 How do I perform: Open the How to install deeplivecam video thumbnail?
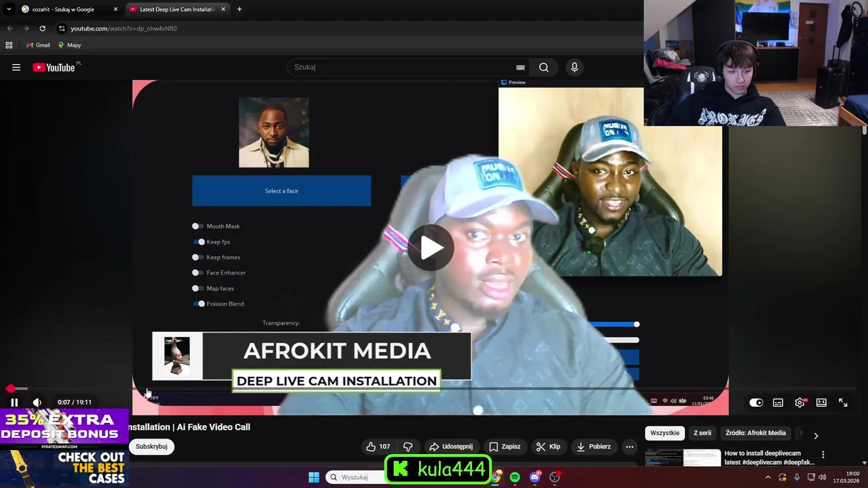click(x=683, y=458)
